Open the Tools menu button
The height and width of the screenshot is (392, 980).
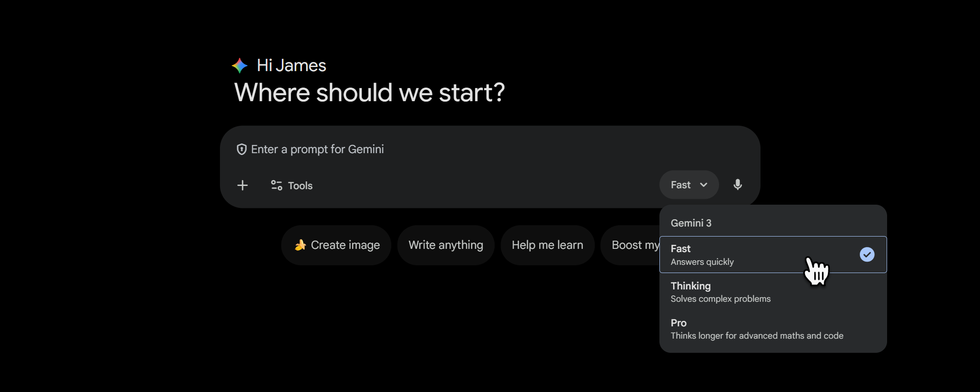tap(292, 185)
